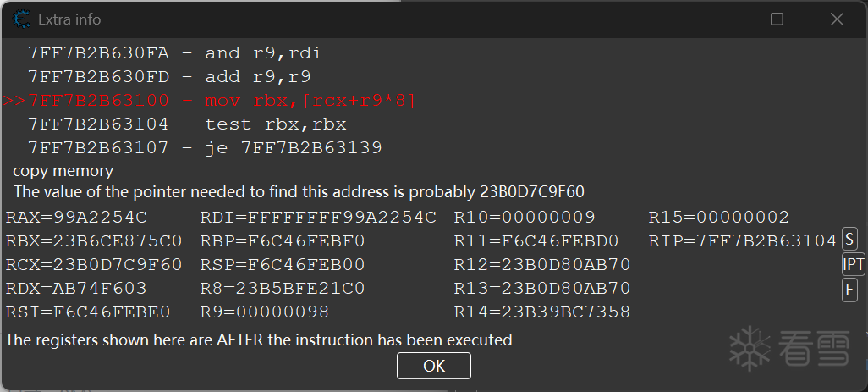
Task: Click the 'copy memory' label
Action: click(63, 171)
